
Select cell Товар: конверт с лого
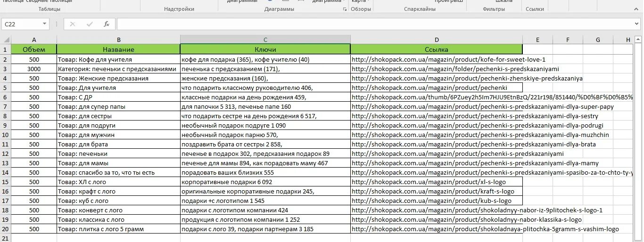(x=119, y=210)
